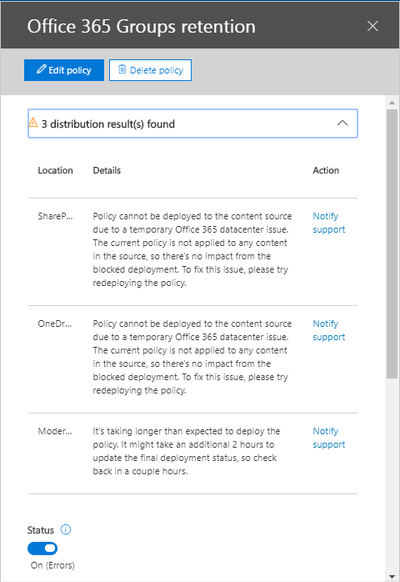
Task: Click the warning triangle icon
Action: point(33,122)
